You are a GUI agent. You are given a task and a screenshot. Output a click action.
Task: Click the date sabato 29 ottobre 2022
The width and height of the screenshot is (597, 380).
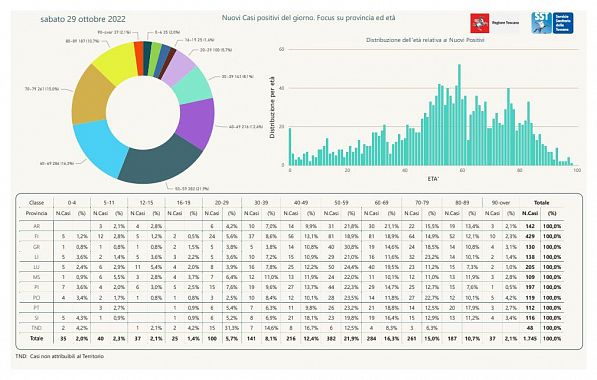click(x=83, y=19)
